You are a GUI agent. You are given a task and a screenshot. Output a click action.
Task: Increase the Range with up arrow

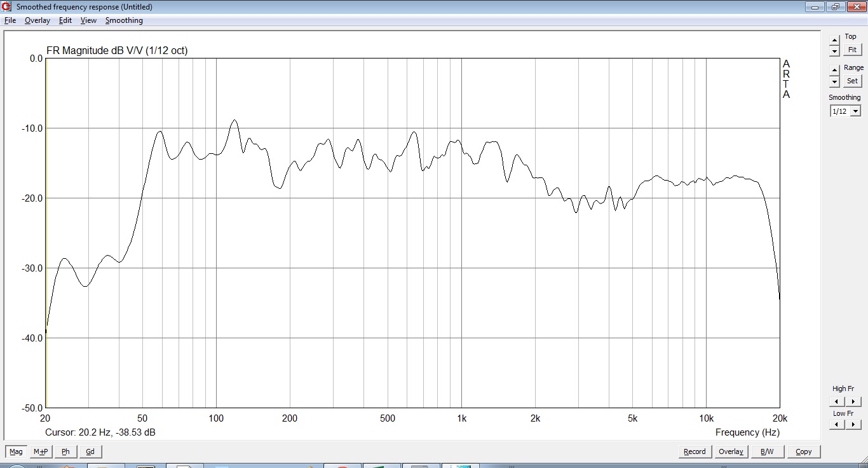[x=834, y=70]
